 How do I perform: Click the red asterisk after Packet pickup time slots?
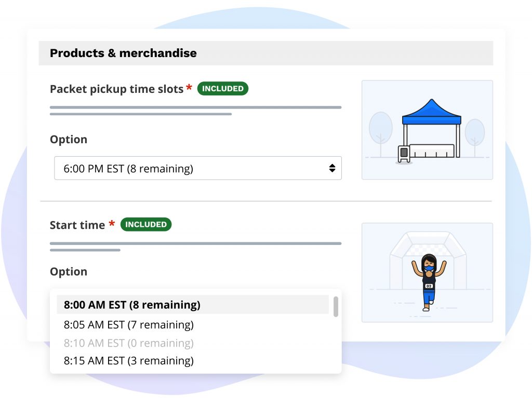click(189, 88)
